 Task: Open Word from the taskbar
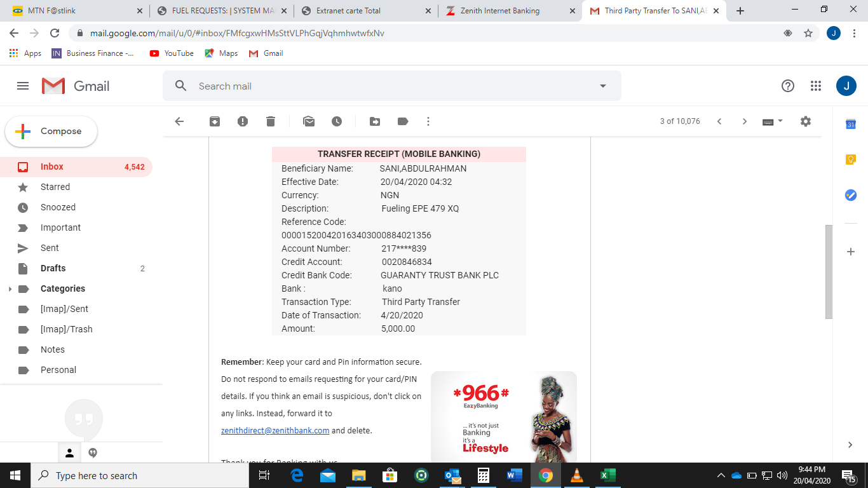(x=514, y=475)
